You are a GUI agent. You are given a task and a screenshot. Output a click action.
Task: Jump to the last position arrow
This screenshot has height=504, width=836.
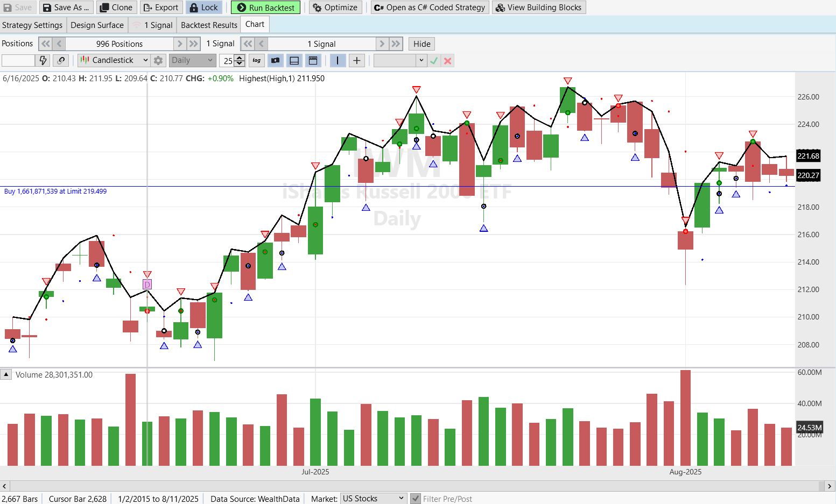pyautogui.click(x=194, y=44)
